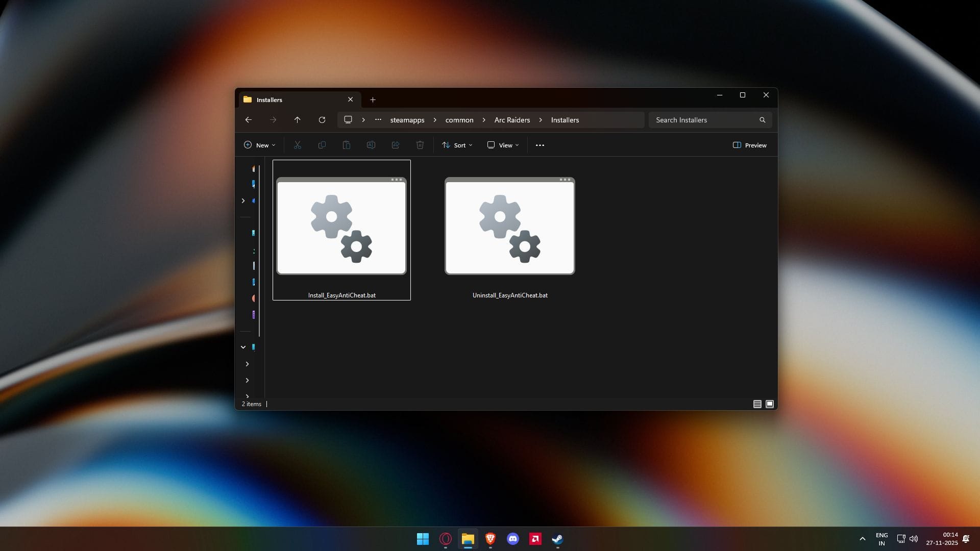Click the Refresh icon in navigation bar
Screen dimensions: 980x551
(322, 120)
